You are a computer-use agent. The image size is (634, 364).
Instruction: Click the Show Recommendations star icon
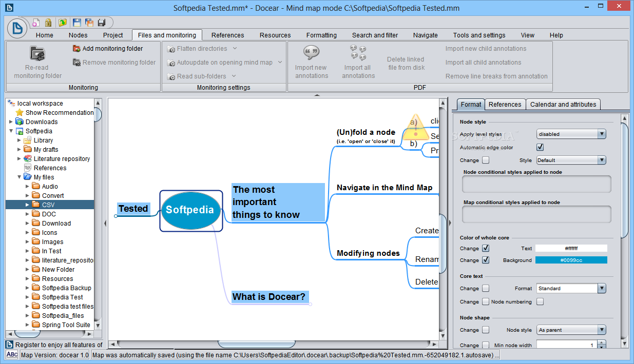click(x=20, y=112)
